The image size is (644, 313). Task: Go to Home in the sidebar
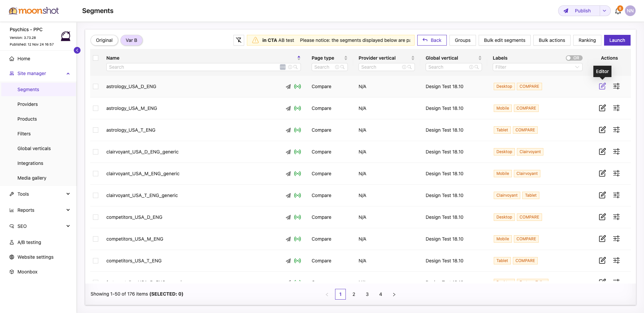(x=24, y=59)
